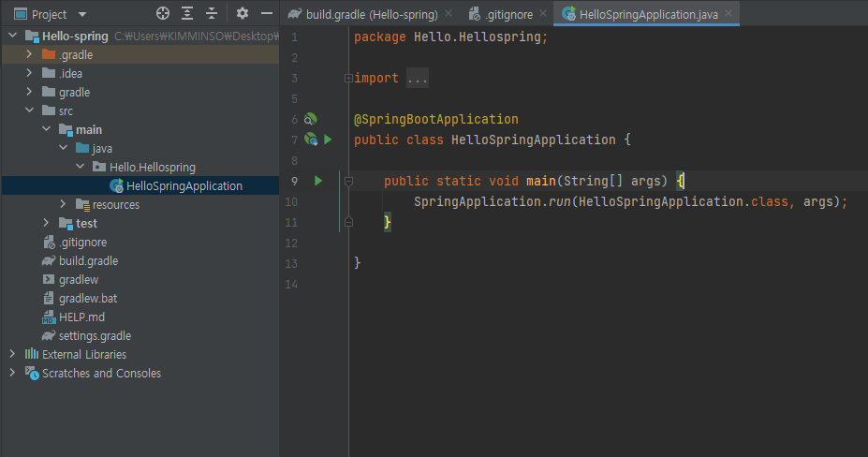
Task: Click the Hello.Hellospring package icon
Action: (99, 167)
